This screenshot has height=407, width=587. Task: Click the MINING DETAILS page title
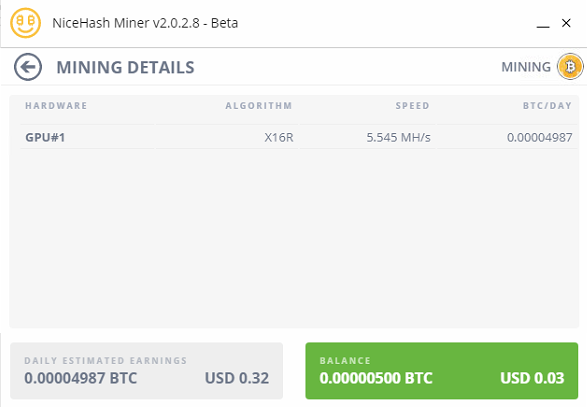(x=125, y=68)
